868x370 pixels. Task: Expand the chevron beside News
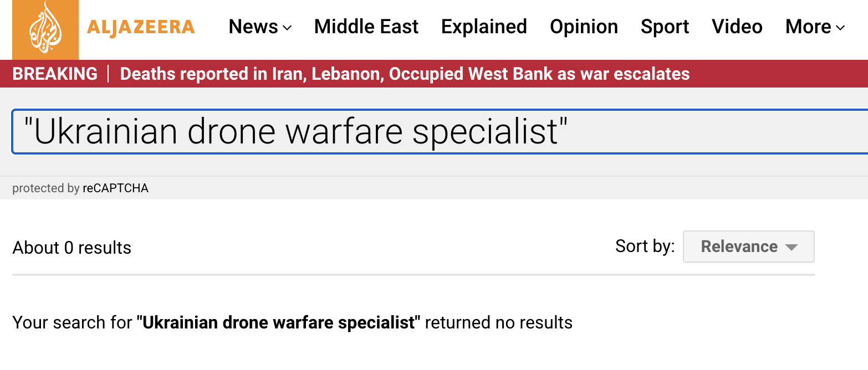pos(287,28)
